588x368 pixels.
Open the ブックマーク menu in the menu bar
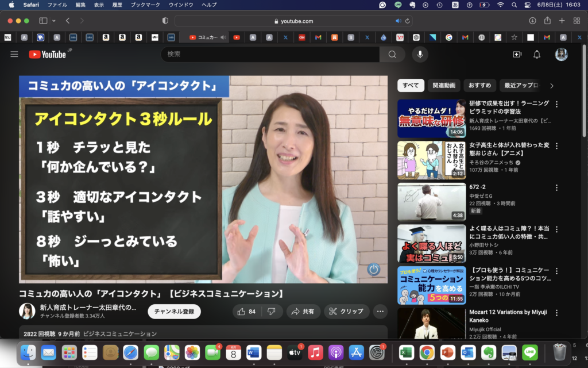point(144,5)
